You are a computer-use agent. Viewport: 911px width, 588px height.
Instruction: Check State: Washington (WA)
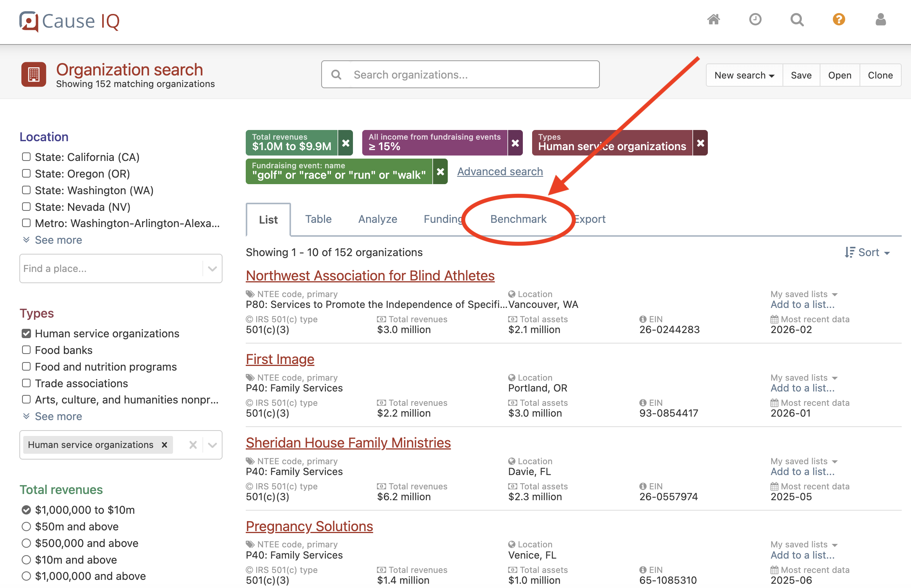[x=26, y=190]
